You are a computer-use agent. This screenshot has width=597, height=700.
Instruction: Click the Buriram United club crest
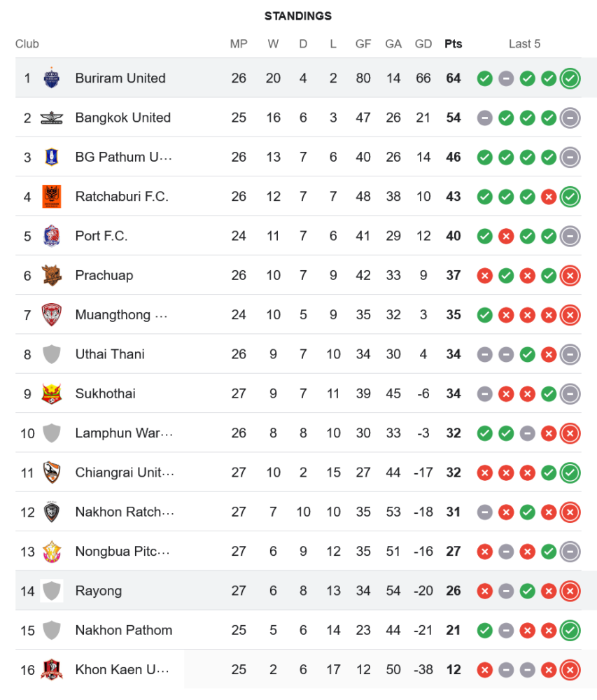coord(52,78)
